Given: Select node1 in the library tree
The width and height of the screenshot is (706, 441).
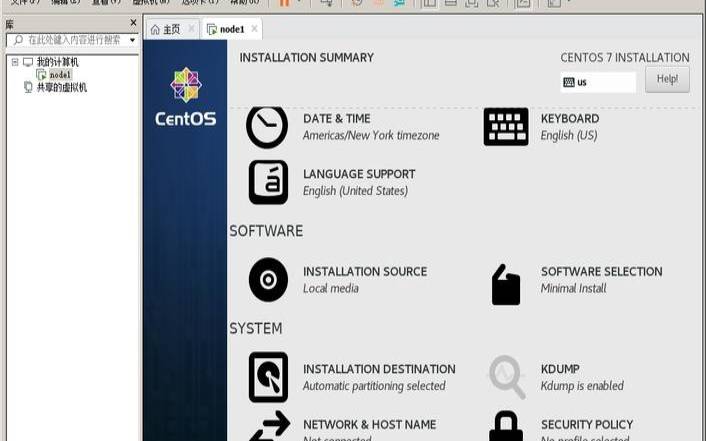Looking at the screenshot, I should (60, 75).
